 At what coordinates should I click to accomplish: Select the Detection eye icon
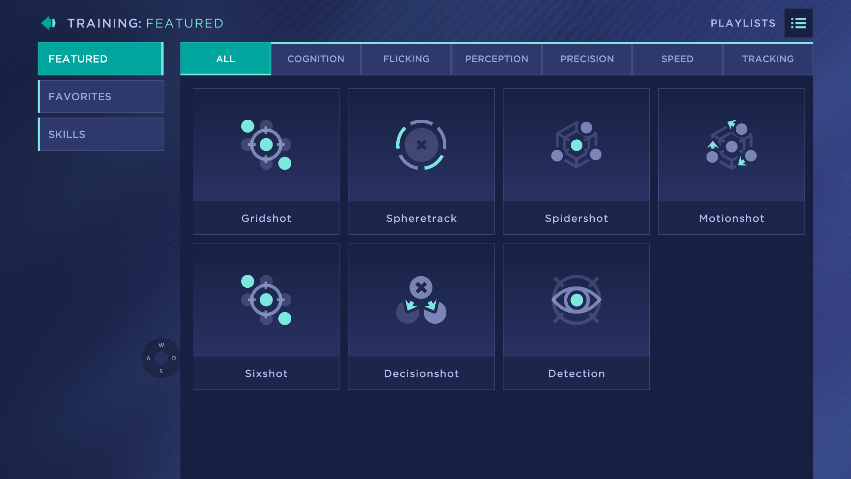tap(576, 300)
